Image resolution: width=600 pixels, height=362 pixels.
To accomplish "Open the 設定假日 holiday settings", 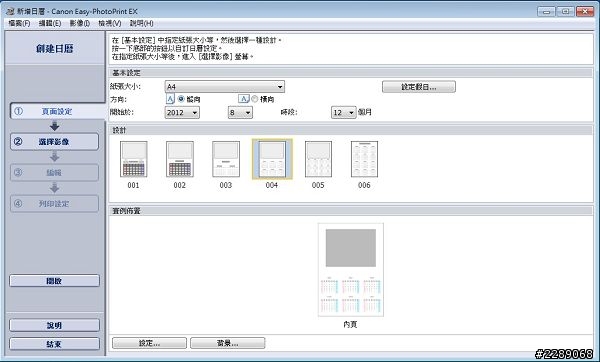I will 419,87.
